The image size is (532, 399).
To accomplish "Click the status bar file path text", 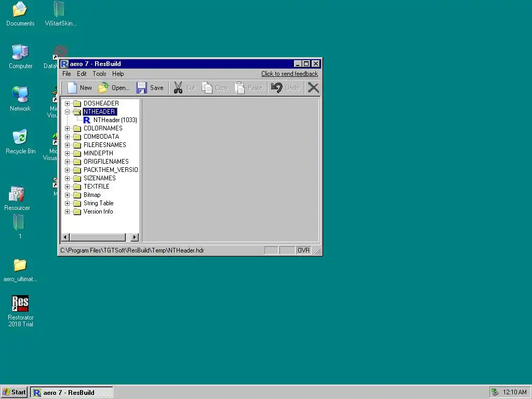I will 132,250.
